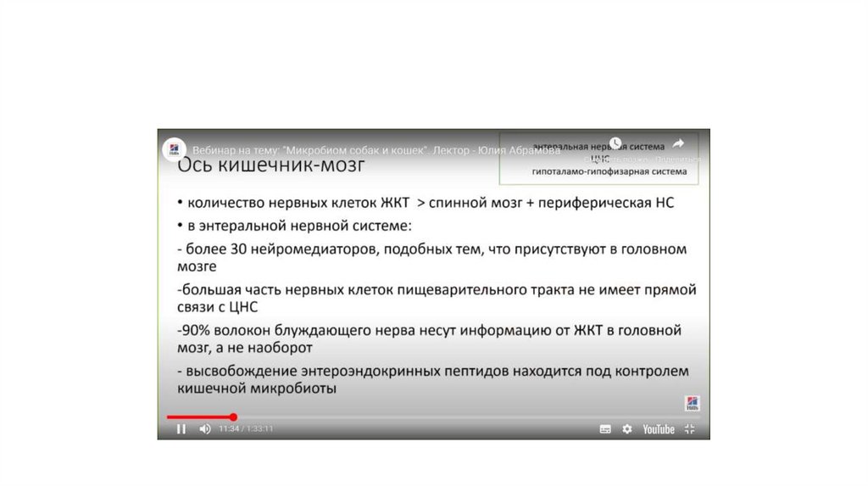
Task: Seek using the red progress bar
Action: [x=433, y=417]
